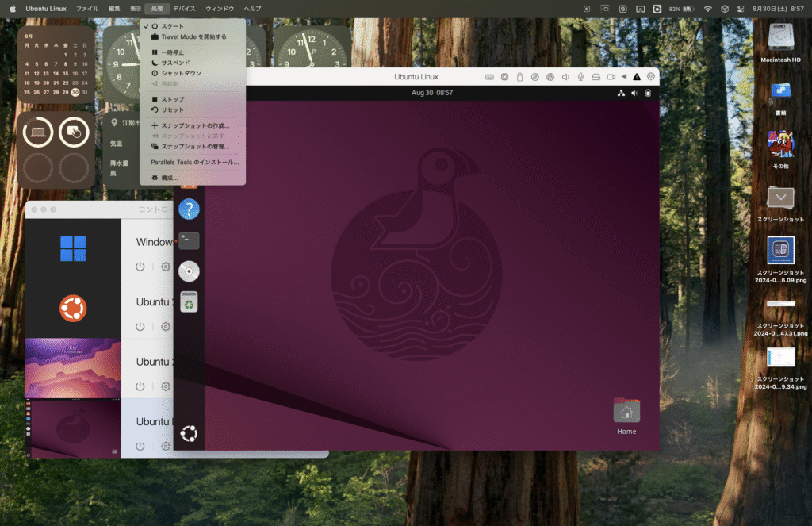Click the network globe icon in VM toolbar
The width and height of the screenshot is (812, 526).
(x=550, y=77)
